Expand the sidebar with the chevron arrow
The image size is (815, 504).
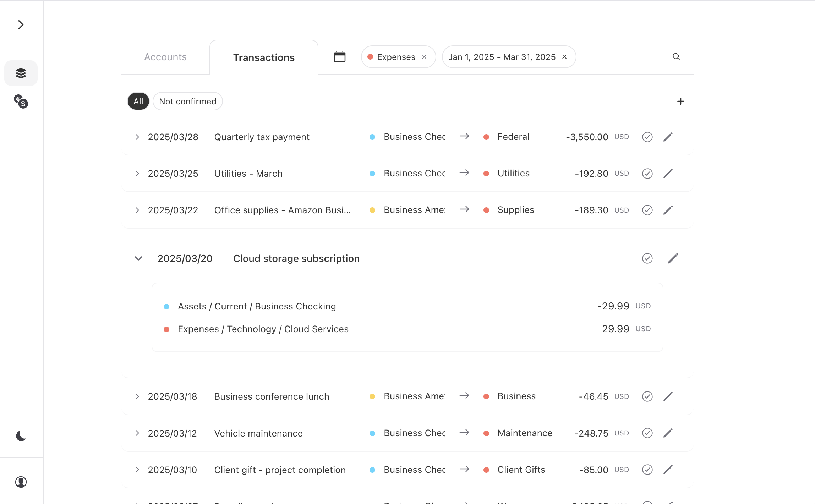pos(21,25)
